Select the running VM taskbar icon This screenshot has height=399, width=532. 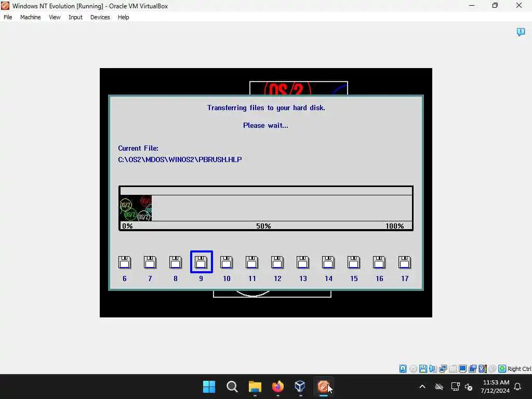pos(323,387)
